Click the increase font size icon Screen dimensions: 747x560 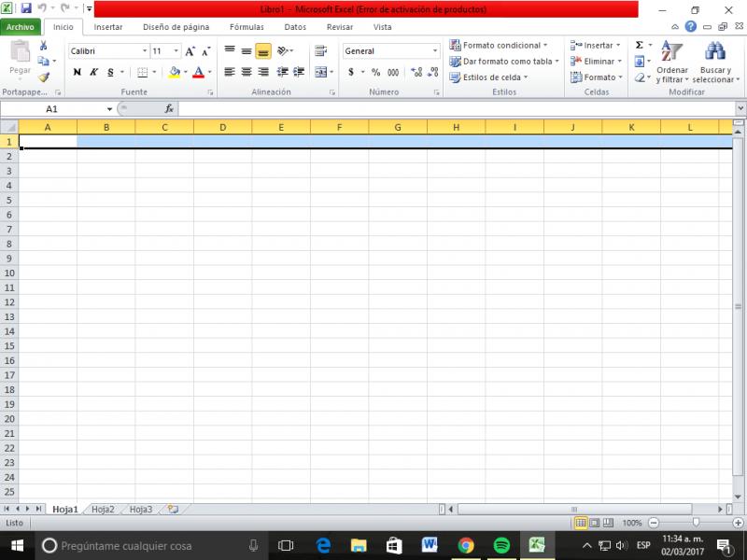[190, 51]
